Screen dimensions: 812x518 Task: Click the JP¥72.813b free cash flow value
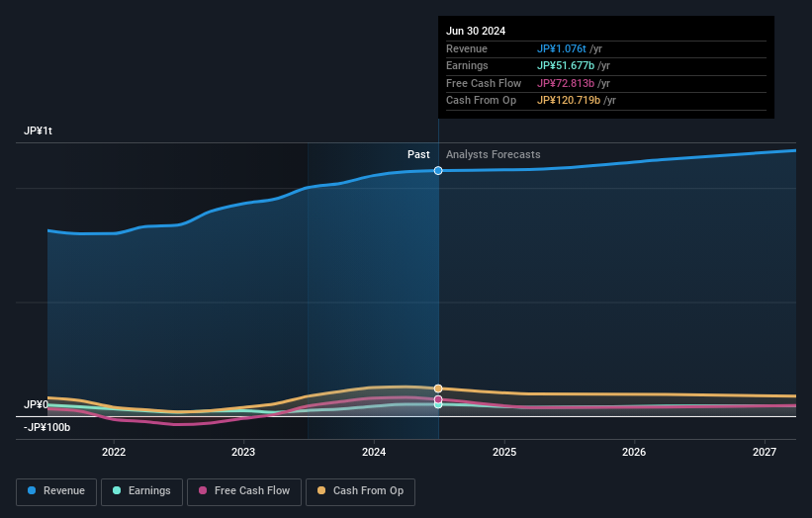(566, 83)
